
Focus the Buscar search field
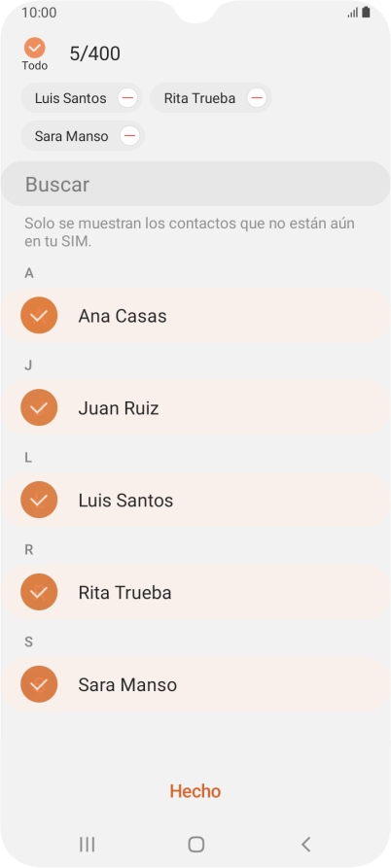[195, 184]
